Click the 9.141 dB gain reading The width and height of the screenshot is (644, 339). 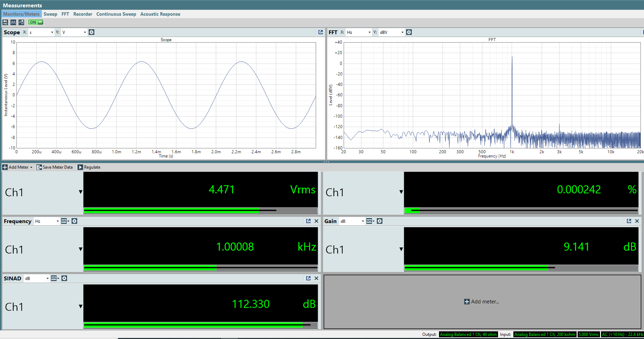[576, 247]
